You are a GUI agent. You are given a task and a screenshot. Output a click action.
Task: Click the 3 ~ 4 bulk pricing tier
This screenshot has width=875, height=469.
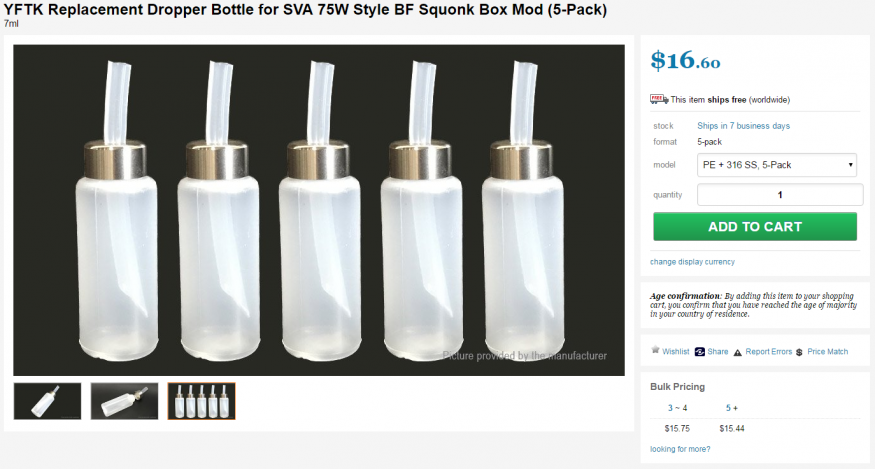[x=677, y=408]
